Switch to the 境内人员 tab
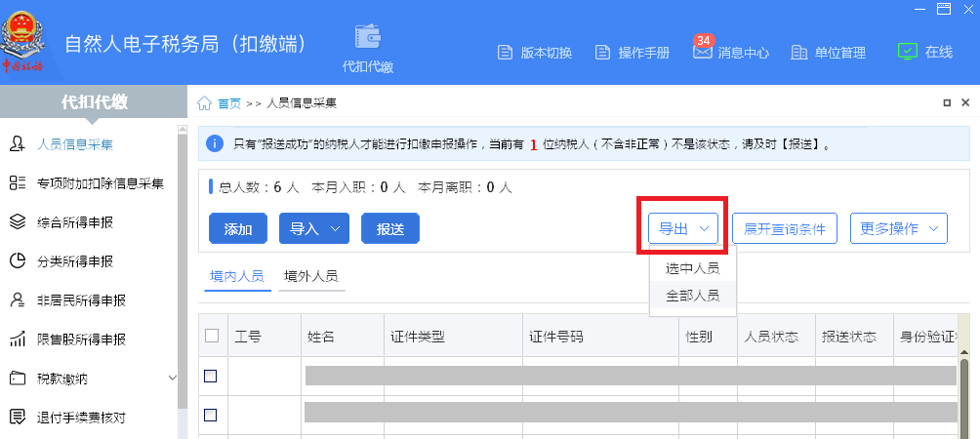This screenshot has height=439, width=980. click(x=237, y=277)
